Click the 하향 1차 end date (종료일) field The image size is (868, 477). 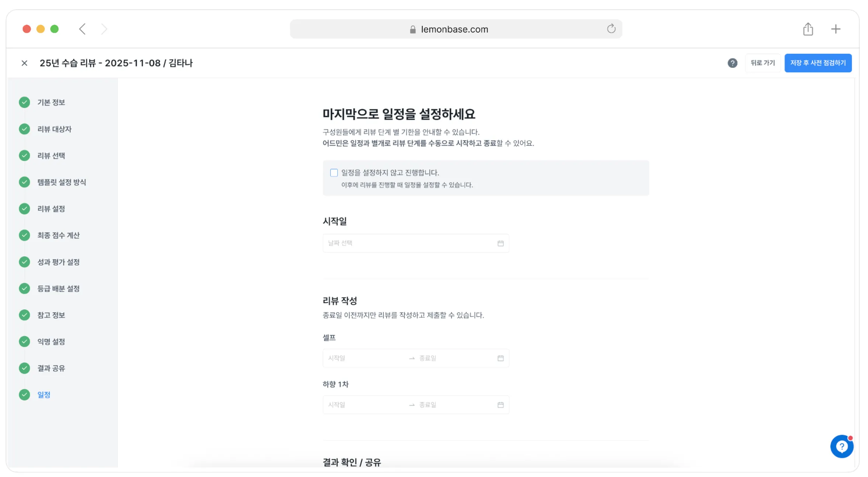[455, 405]
